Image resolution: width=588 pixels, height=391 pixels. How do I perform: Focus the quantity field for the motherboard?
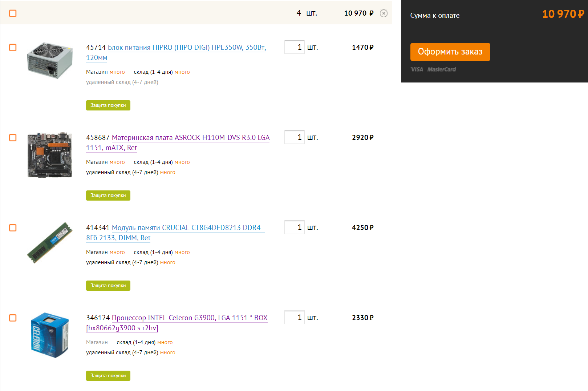pyautogui.click(x=294, y=137)
